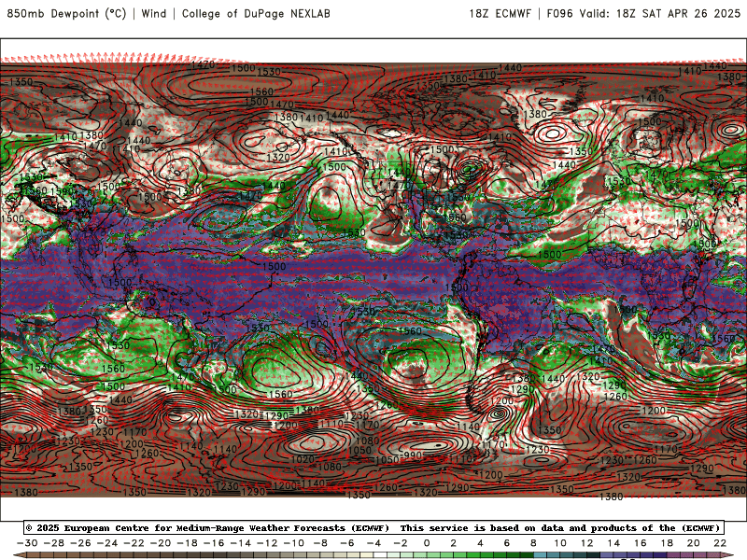The width and height of the screenshot is (747, 560).
Task: Select the '10' legend value
Action: click(x=560, y=543)
